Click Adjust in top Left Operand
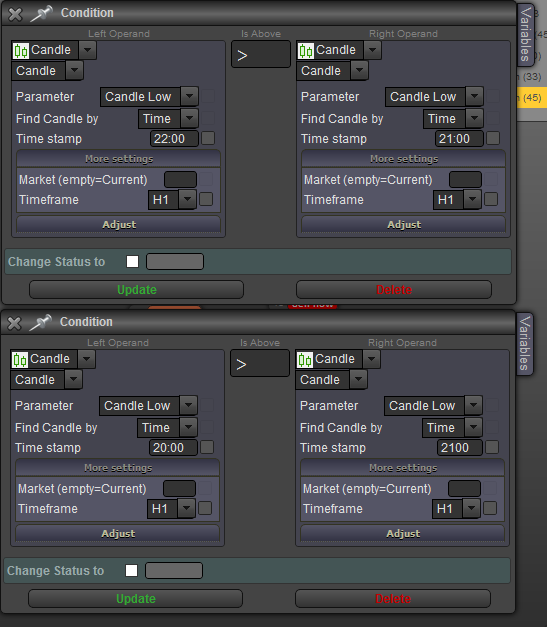547x627 pixels. tap(119, 224)
